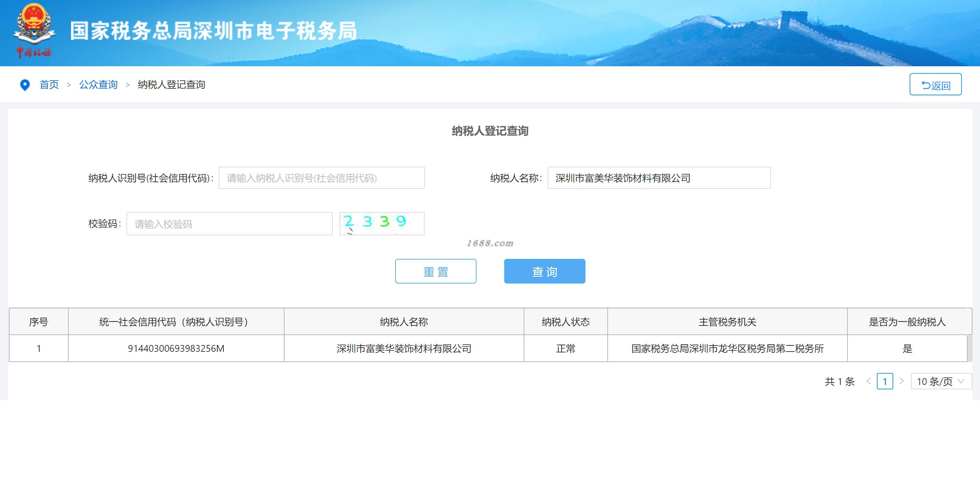Go to 首页 breadcrumb link

click(x=49, y=84)
